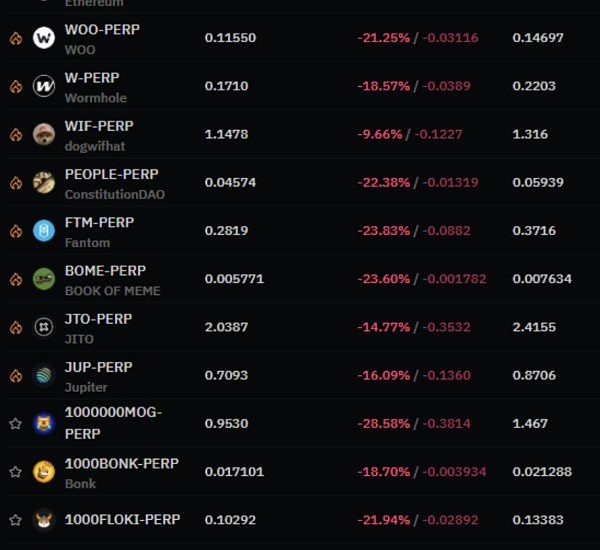Click the Jupiter JUP-PERP coin logo
The width and height of the screenshot is (600, 550).
coord(44,375)
